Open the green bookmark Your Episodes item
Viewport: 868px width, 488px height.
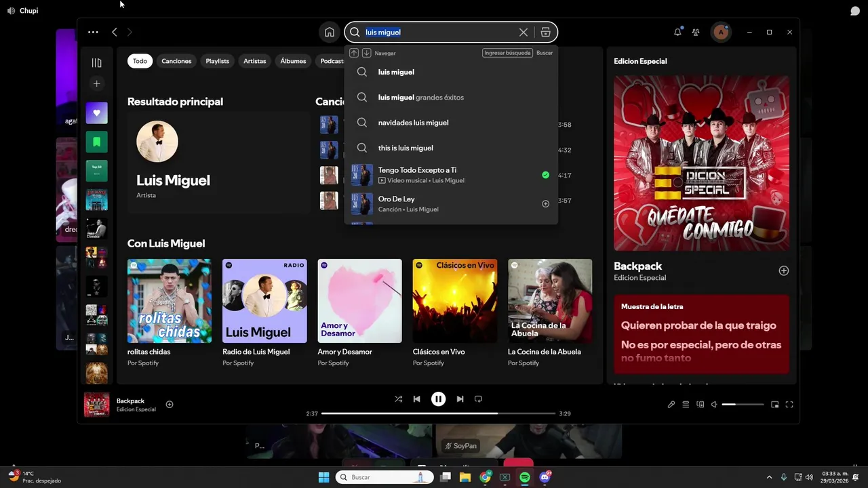click(96, 142)
